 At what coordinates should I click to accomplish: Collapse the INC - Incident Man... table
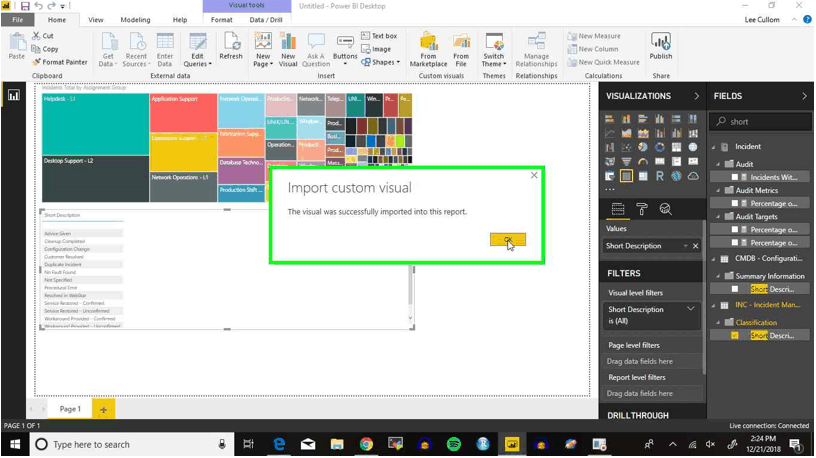coord(713,305)
